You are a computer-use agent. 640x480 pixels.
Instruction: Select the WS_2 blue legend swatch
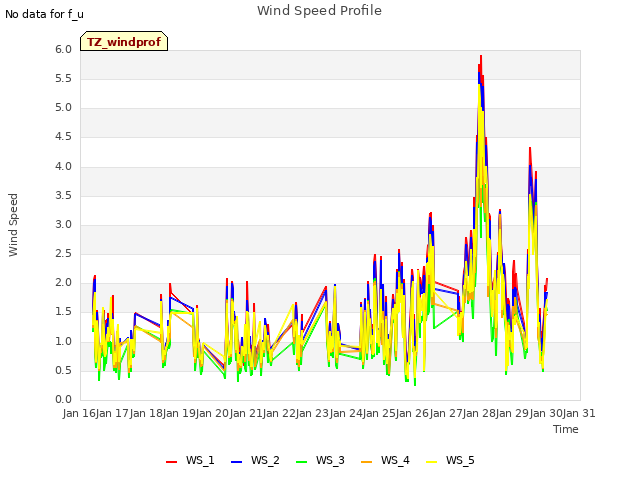pos(236,461)
